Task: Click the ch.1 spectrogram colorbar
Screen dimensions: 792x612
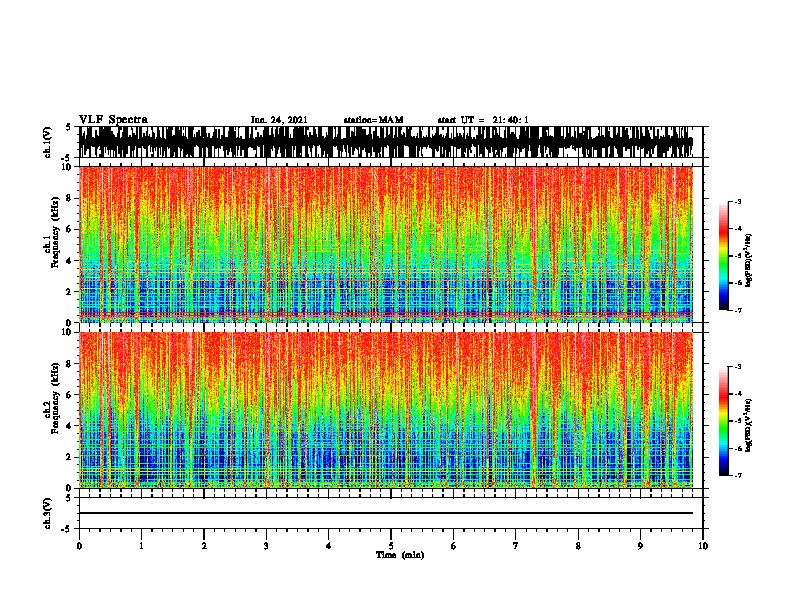Action: pos(723,256)
